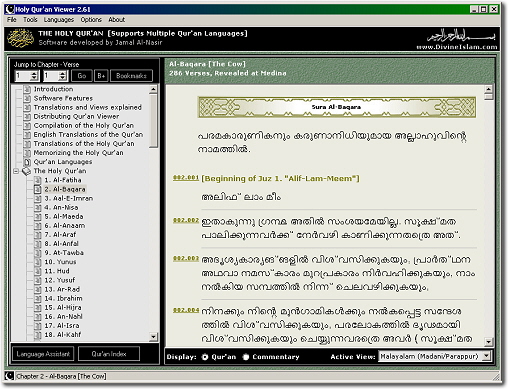Click the chapter tree scrollbar down arrow
Image resolution: width=509 pixels, height=389 pixels.
point(153,337)
